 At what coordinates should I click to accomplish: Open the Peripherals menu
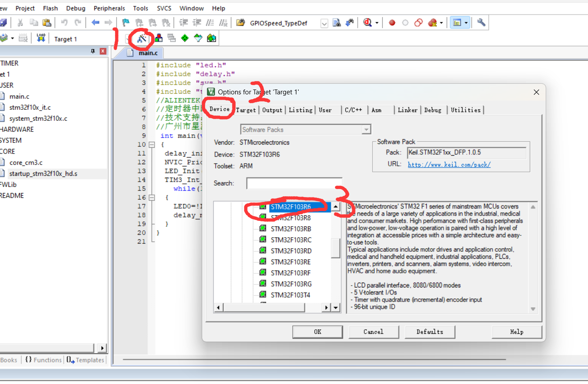click(110, 8)
